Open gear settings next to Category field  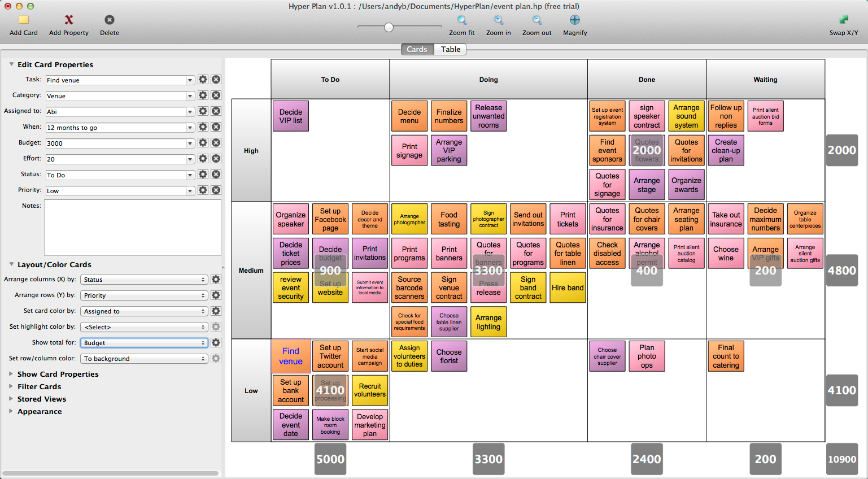[203, 95]
